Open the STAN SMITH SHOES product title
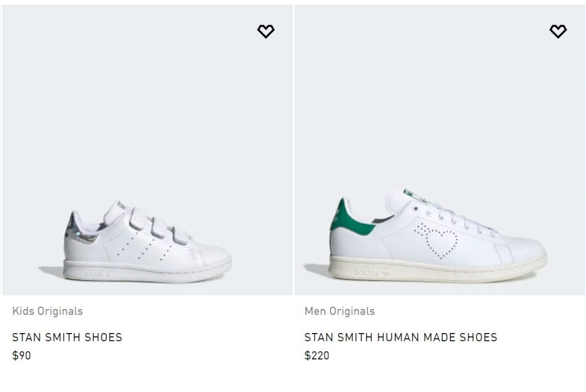Image resolution: width=586 pixels, height=392 pixels. click(x=67, y=337)
